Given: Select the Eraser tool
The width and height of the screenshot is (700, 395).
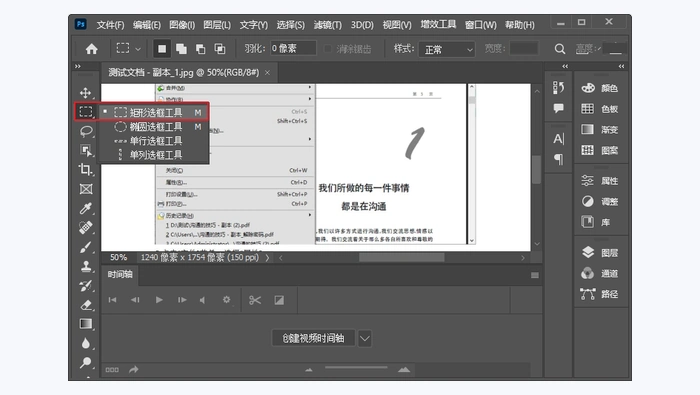Looking at the screenshot, I should click(x=86, y=305).
